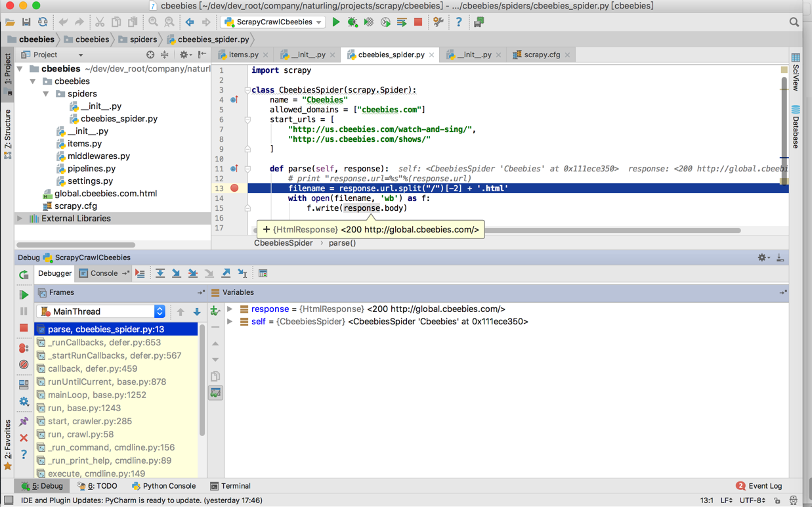Open the Event Log
Screen dimensions: 812x507
point(759,486)
